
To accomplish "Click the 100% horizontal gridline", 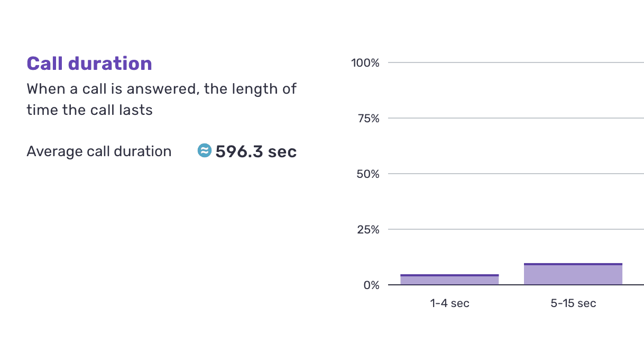I will coord(516,63).
